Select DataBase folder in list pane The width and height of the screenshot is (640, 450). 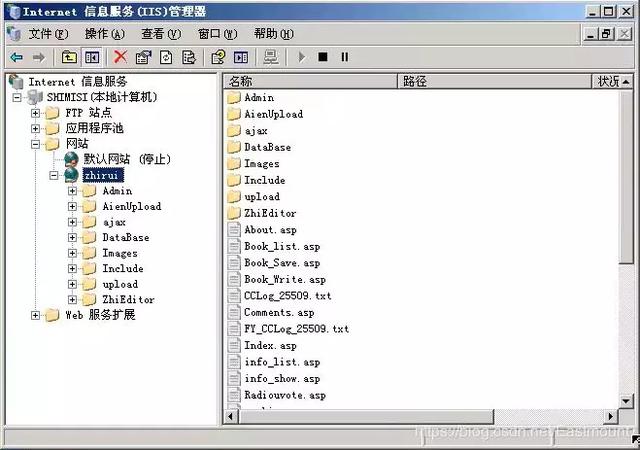tap(267, 147)
